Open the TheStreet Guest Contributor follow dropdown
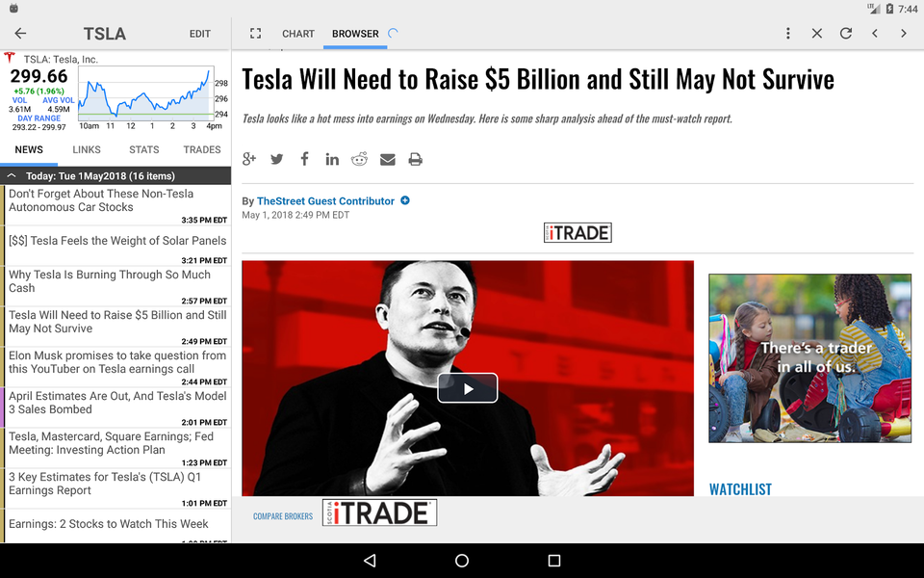This screenshot has width=924, height=578. 403,200
